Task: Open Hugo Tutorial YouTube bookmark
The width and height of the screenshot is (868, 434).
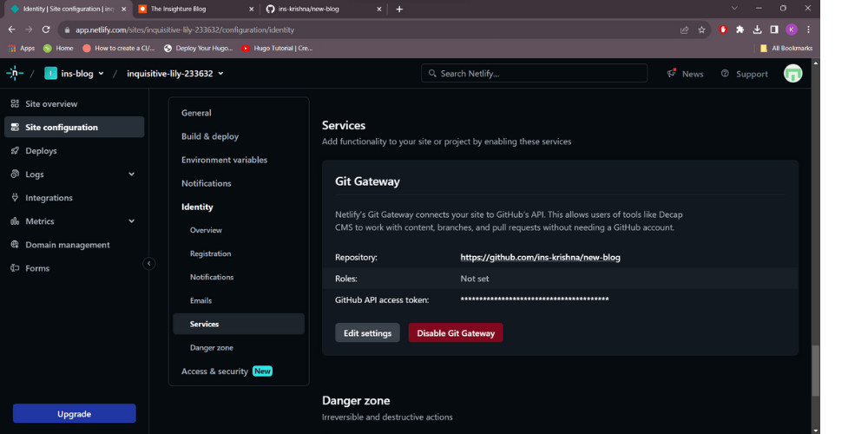Action: coord(278,48)
